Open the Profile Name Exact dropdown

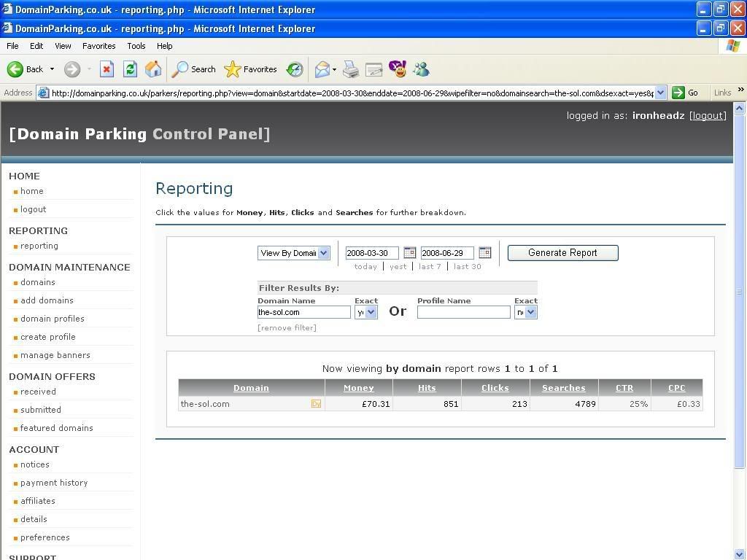click(530, 312)
